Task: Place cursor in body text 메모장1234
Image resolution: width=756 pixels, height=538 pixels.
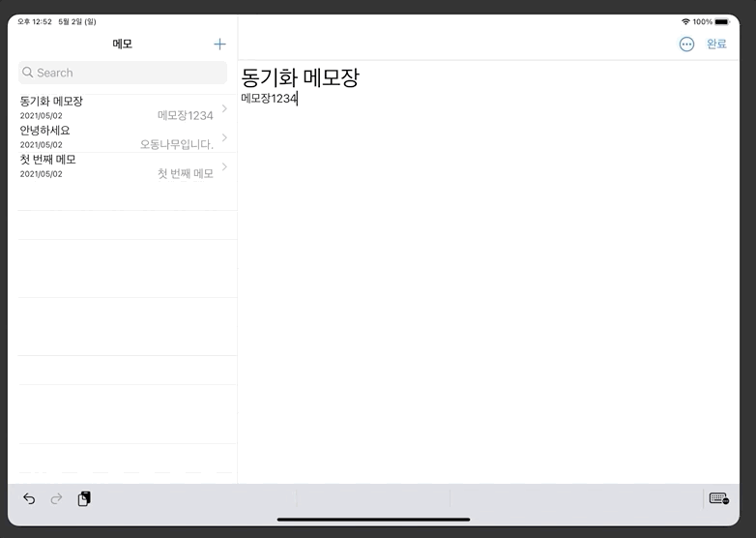Action: click(269, 99)
